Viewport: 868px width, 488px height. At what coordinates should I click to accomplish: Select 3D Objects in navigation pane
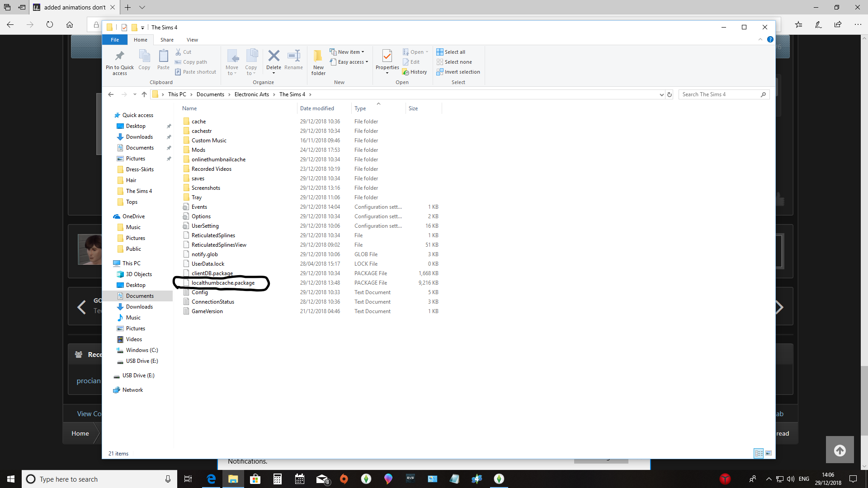[139, 274]
